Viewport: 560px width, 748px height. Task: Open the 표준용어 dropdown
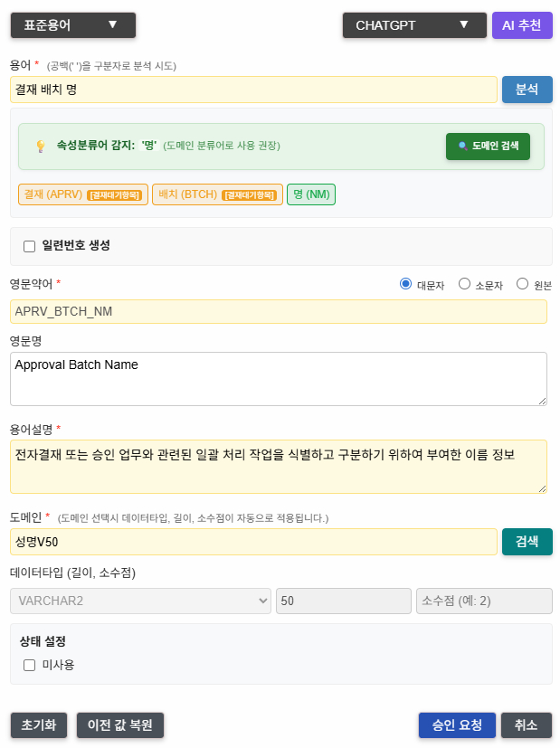pos(73,25)
